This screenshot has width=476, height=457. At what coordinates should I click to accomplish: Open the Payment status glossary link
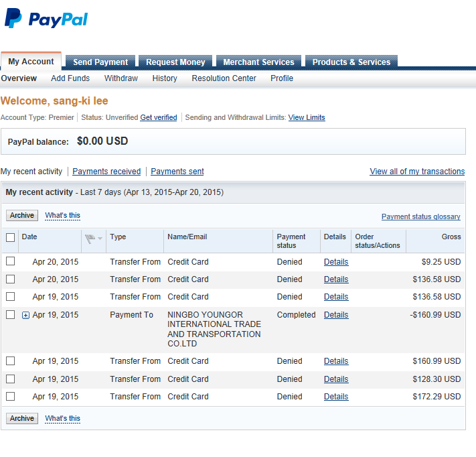coord(420,216)
